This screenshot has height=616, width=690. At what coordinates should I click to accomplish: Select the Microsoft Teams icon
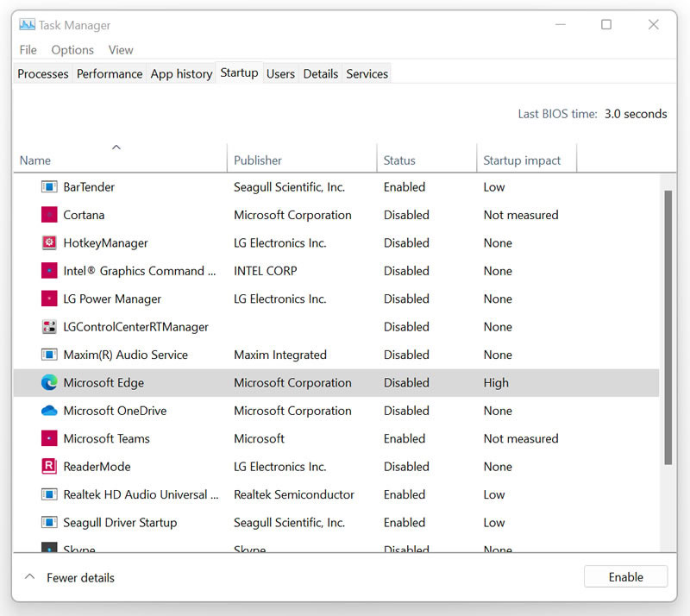pos(49,438)
